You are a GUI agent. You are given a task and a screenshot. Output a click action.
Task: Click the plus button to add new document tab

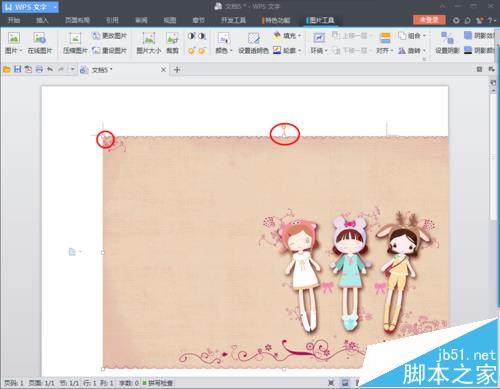177,70
